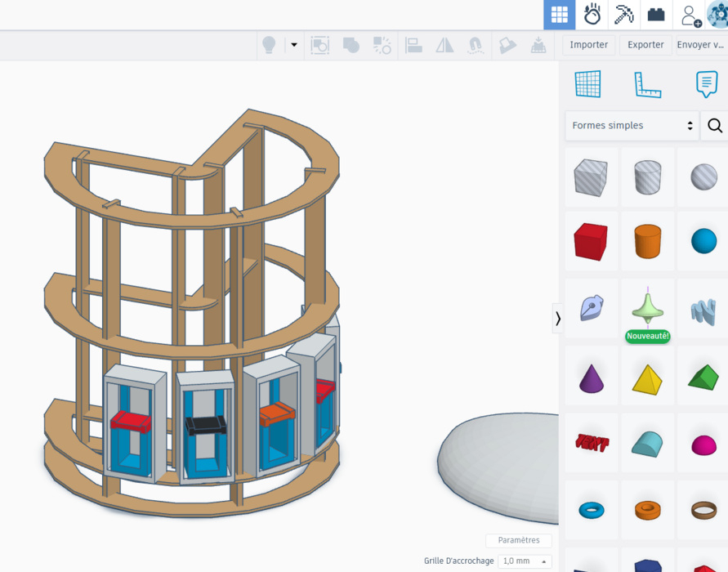This screenshot has width=728, height=572.
Task: Click the Exporter button
Action: pos(645,45)
